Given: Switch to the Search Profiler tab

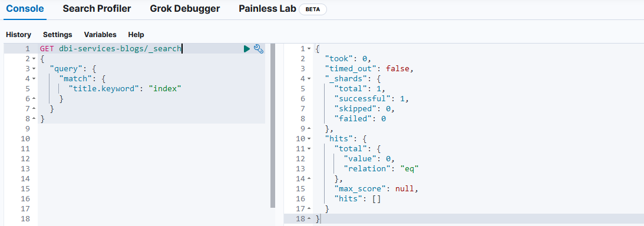Looking at the screenshot, I should click(x=97, y=9).
